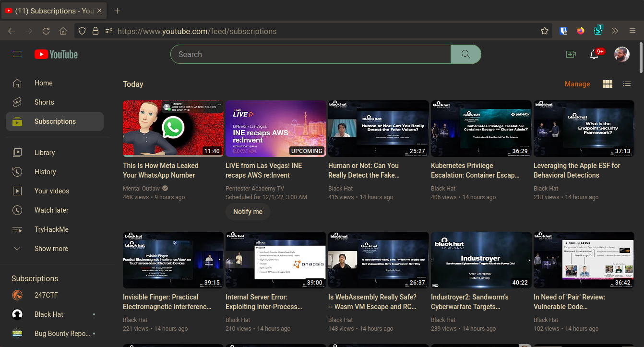Bookmark the page with the star icon
This screenshot has height=347, width=644.
545,31
